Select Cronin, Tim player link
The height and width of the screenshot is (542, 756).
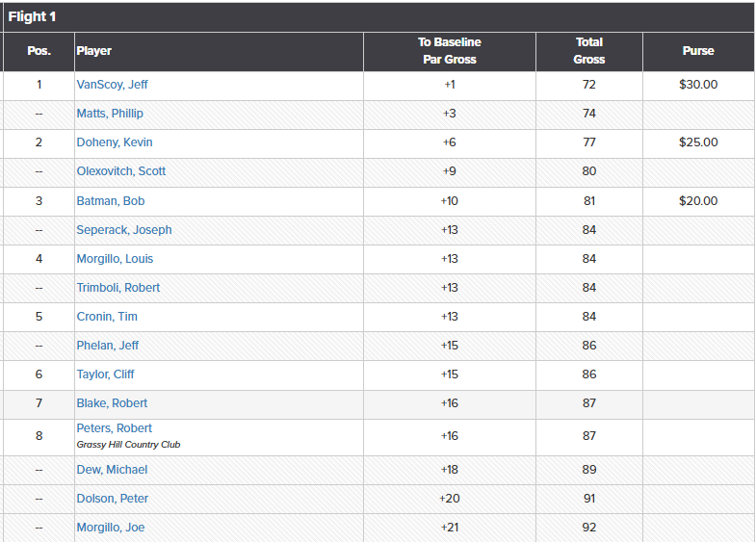click(x=107, y=317)
